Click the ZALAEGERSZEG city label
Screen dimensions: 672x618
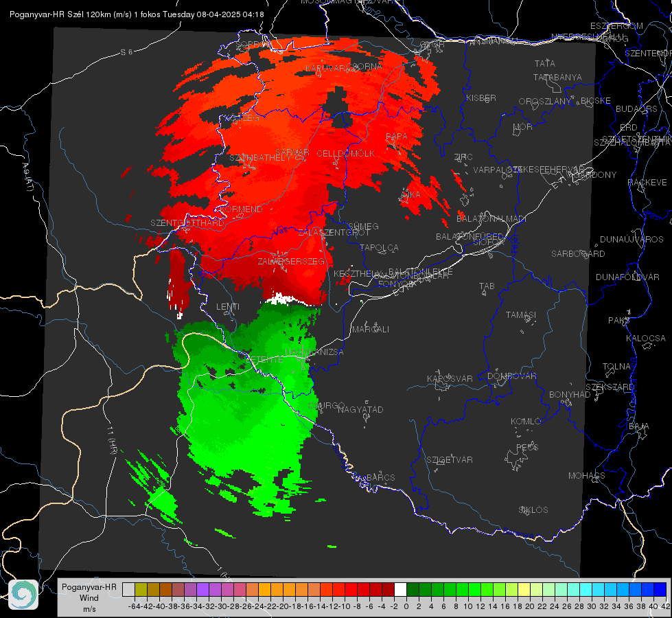(x=290, y=261)
